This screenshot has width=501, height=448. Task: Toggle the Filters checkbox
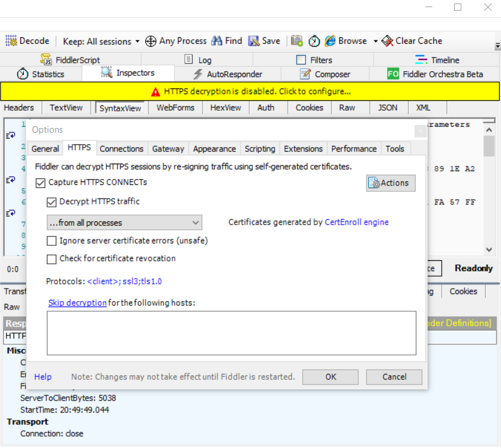[x=301, y=60]
